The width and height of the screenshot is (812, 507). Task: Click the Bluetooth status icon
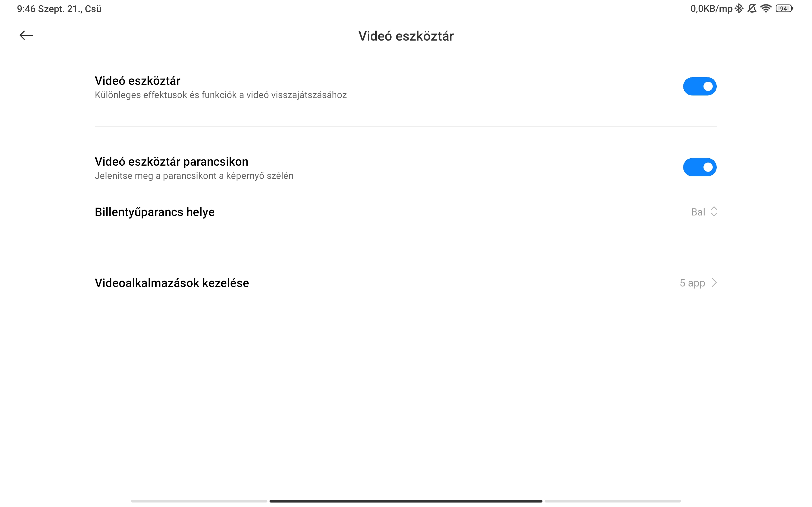739,8
